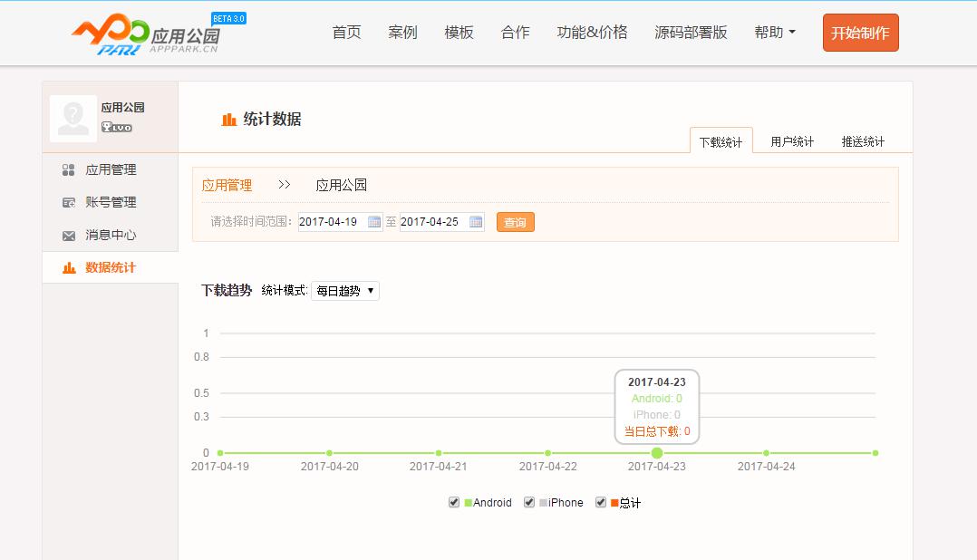Click the AppPark logo in header
Viewport: 977px width, 560px height.
point(145,34)
